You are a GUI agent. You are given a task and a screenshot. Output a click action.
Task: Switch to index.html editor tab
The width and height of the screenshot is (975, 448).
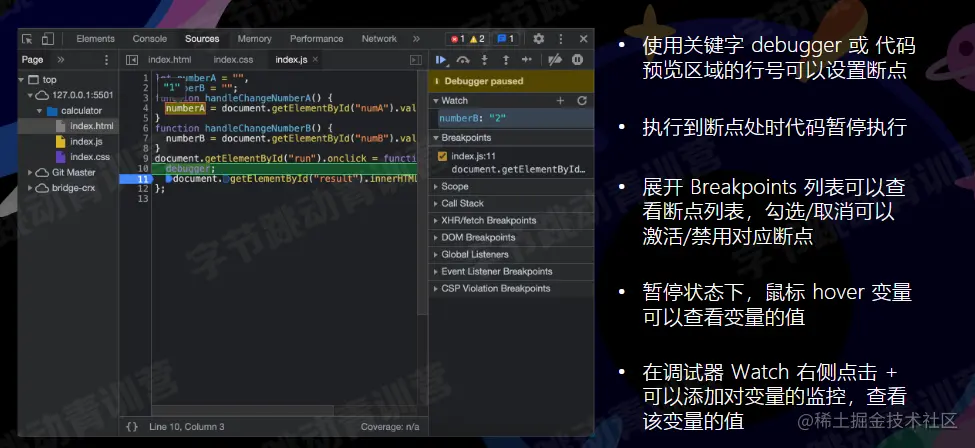(170, 60)
